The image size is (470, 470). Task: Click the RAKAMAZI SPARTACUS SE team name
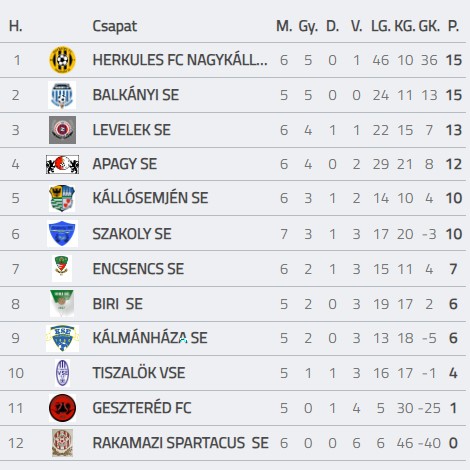pos(180,443)
